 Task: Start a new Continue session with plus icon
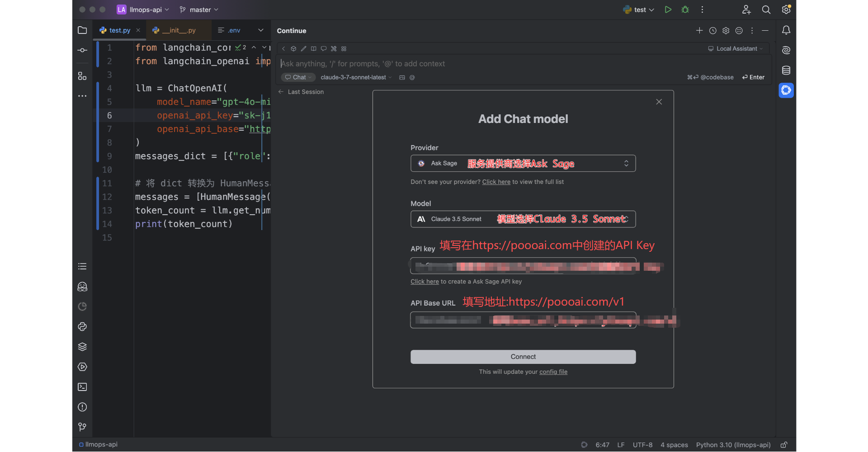pyautogui.click(x=699, y=31)
